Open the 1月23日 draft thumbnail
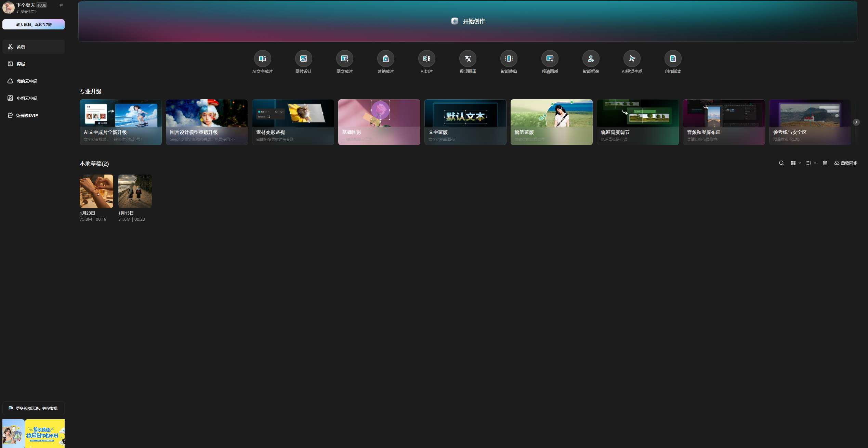Viewport: 868px width, 448px height. [x=96, y=191]
